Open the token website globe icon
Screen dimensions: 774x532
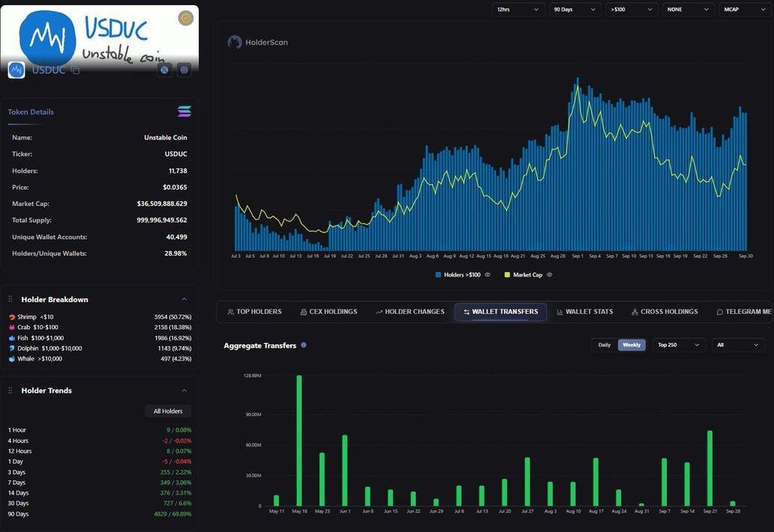pos(184,70)
